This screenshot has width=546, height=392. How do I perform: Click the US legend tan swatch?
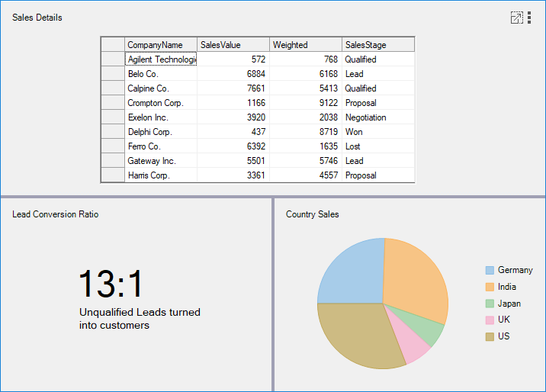click(x=490, y=337)
